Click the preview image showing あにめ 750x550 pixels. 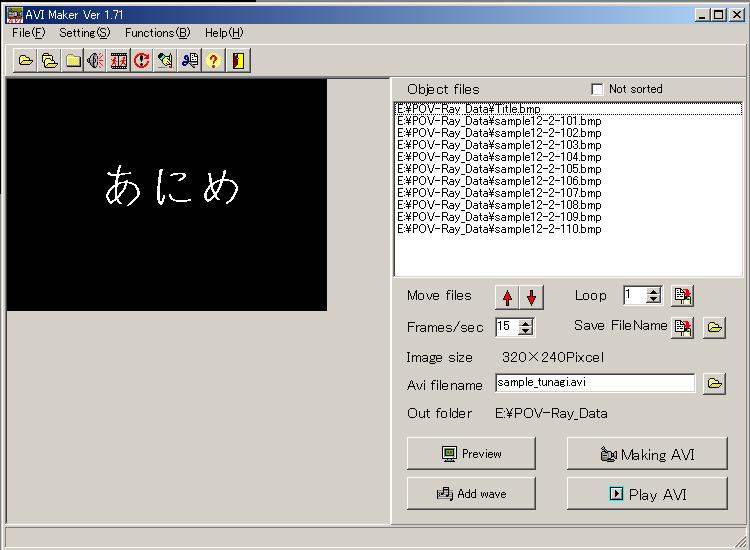point(167,195)
